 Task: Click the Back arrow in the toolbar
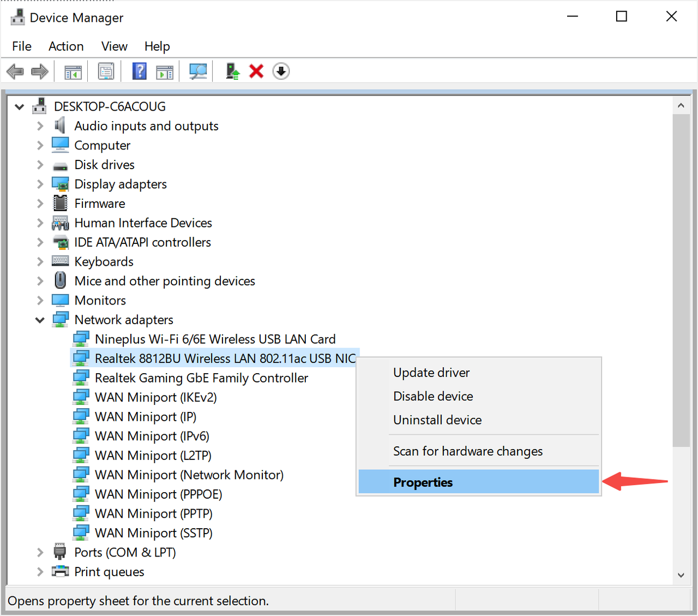click(x=15, y=71)
